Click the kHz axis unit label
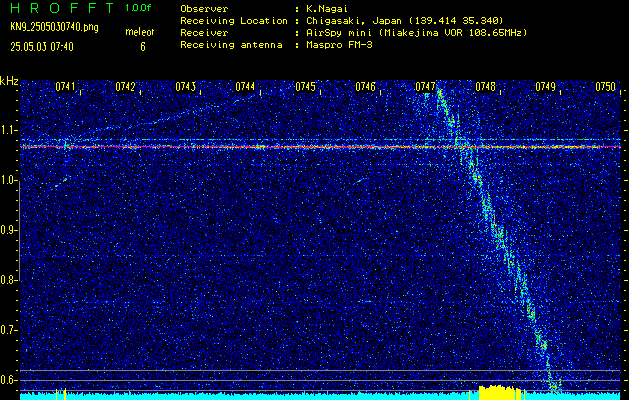 [9, 81]
